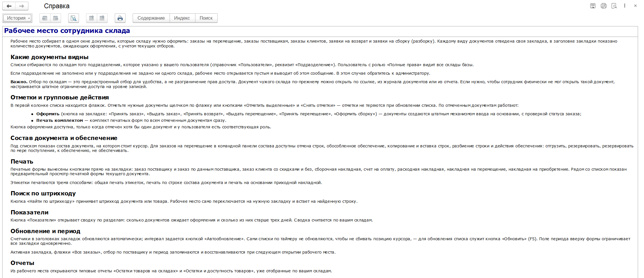Screen dimensions: 644x278
Task: Open the three-dot more menu
Action: [625, 6]
